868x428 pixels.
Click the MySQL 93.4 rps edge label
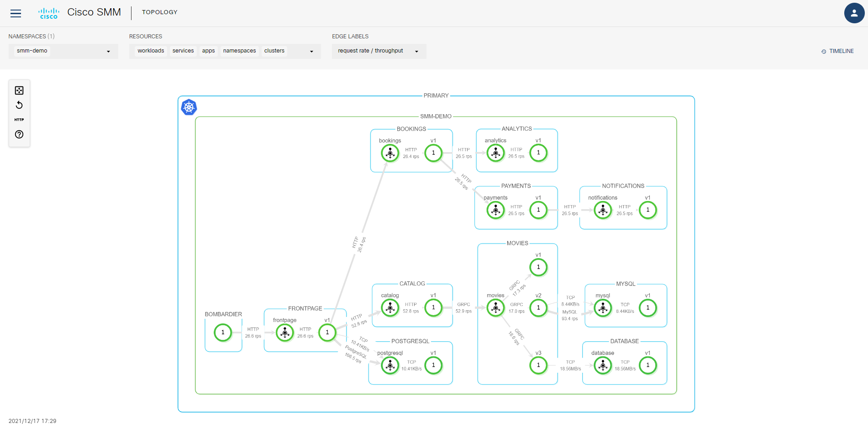pos(570,316)
